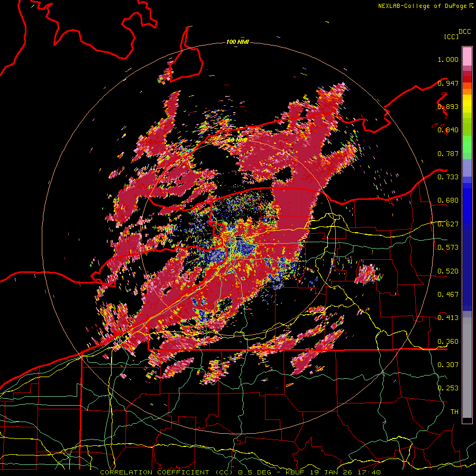476x476 pixels.
Task: Click the 19 JAN 26 date text
Action: tap(331, 472)
